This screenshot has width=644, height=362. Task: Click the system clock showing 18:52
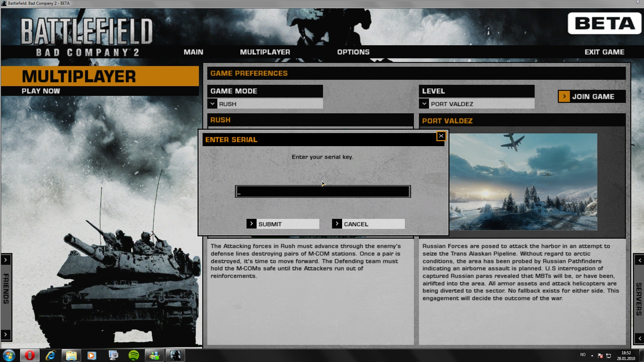(x=626, y=355)
